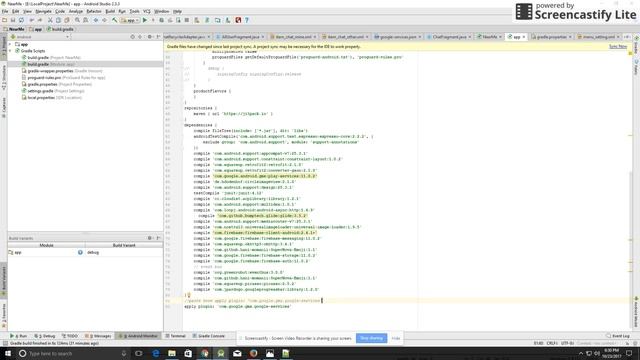
Task: Open the VCS menu
Action: pos(147,11)
